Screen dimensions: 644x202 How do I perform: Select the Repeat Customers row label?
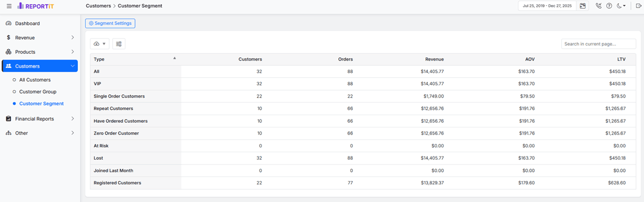click(x=114, y=108)
